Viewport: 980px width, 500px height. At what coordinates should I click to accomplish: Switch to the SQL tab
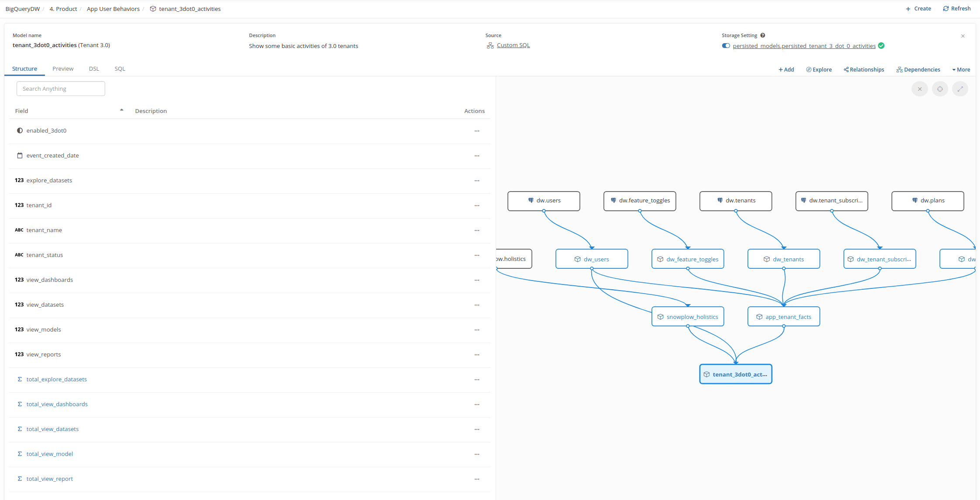pos(120,69)
